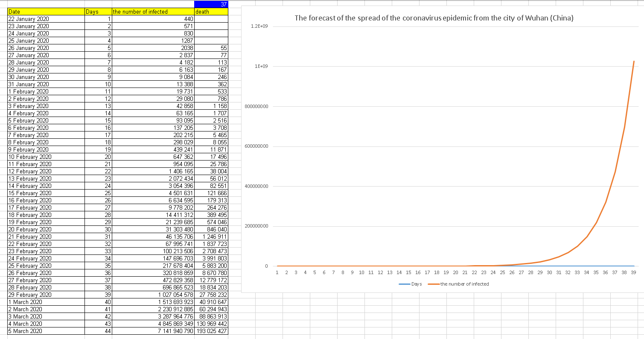Click the death value 3 708
This screenshot has width=644, height=339.
coord(211,128)
